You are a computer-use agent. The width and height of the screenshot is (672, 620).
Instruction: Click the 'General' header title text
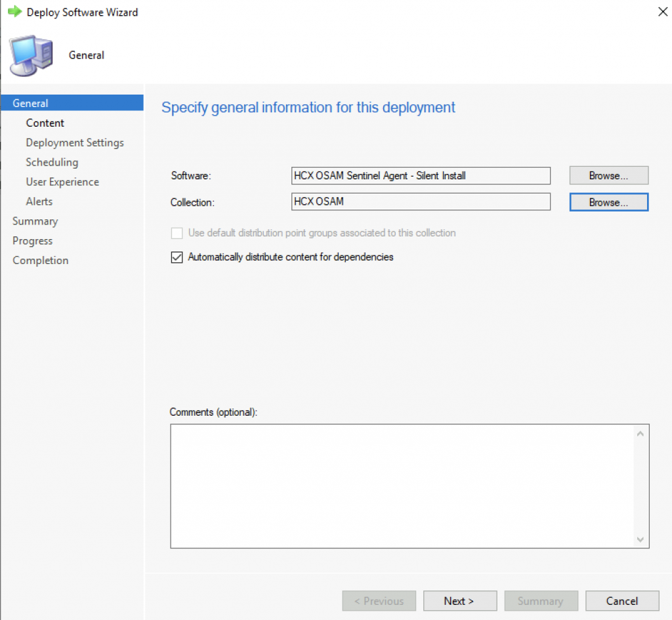(87, 55)
